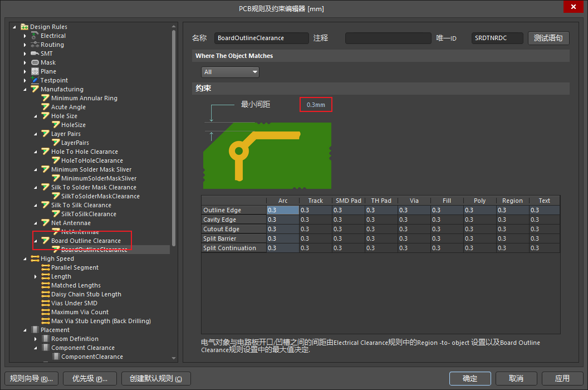
Task: Click the Matched Lengths rule icon
Action: pos(45,285)
